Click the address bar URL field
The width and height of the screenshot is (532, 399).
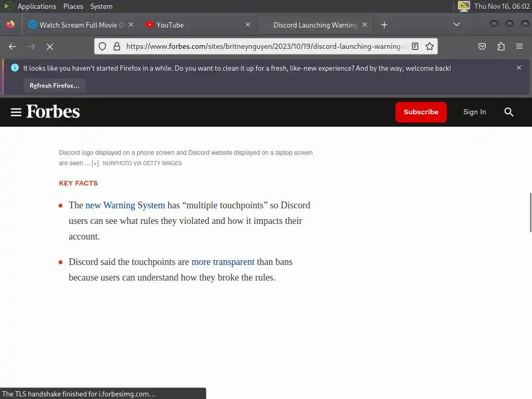266,46
